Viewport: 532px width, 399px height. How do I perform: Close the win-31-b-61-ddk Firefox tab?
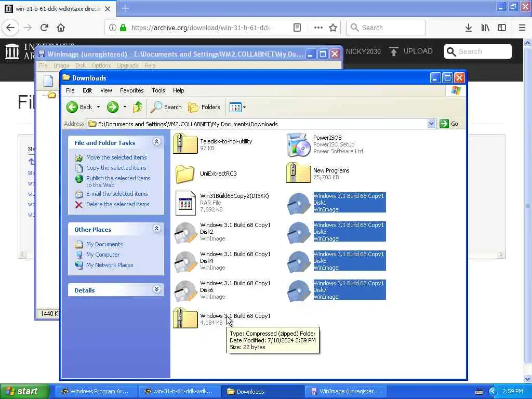coord(108,8)
